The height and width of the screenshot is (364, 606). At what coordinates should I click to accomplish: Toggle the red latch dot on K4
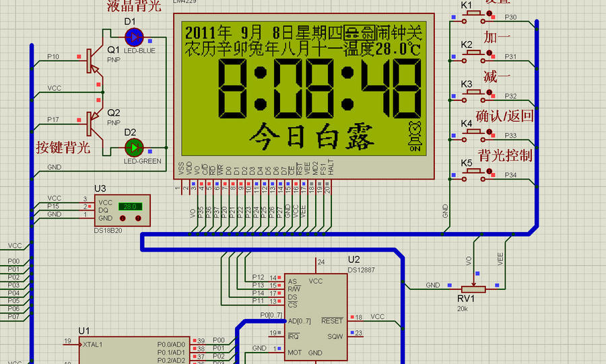[490, 133]
